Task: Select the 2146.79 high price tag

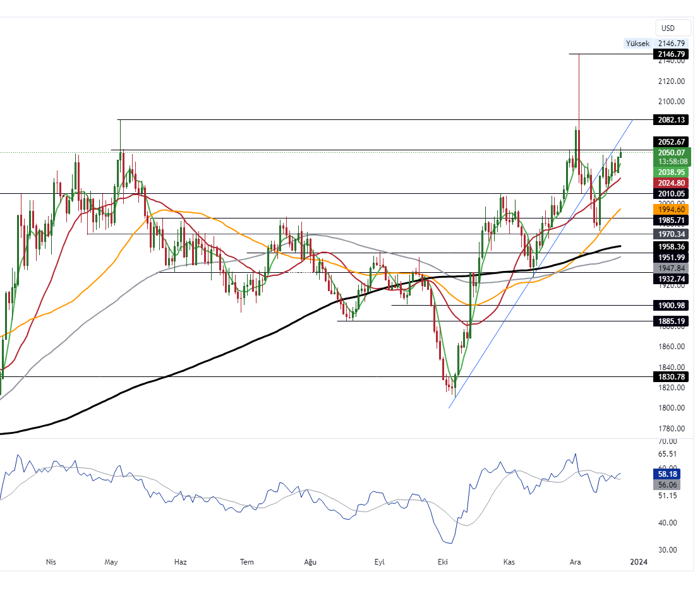Action: tap(671, 54)
